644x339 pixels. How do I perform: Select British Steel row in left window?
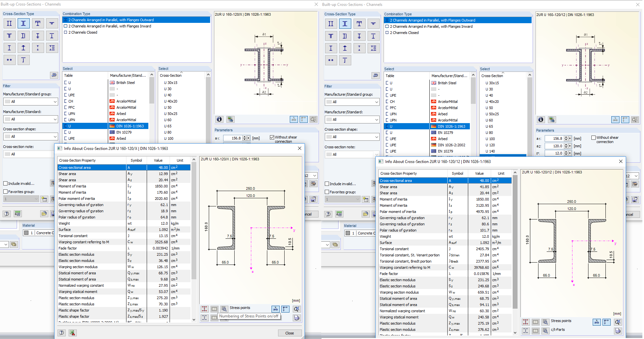pos(106,83)
